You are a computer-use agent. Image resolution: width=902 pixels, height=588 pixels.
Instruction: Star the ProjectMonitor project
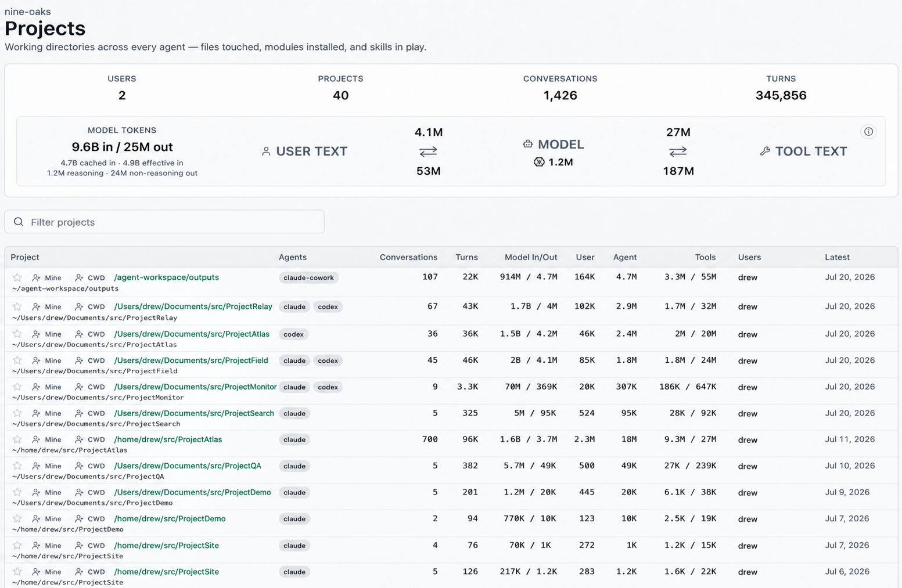pyautogui.click(x=17, y=387)
